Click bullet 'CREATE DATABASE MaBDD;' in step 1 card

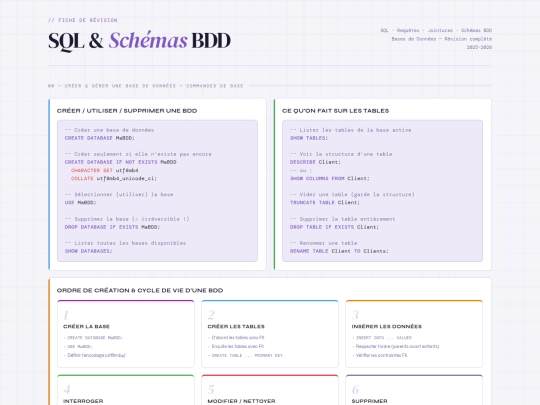pyautogui.click(x=95, y=338)
